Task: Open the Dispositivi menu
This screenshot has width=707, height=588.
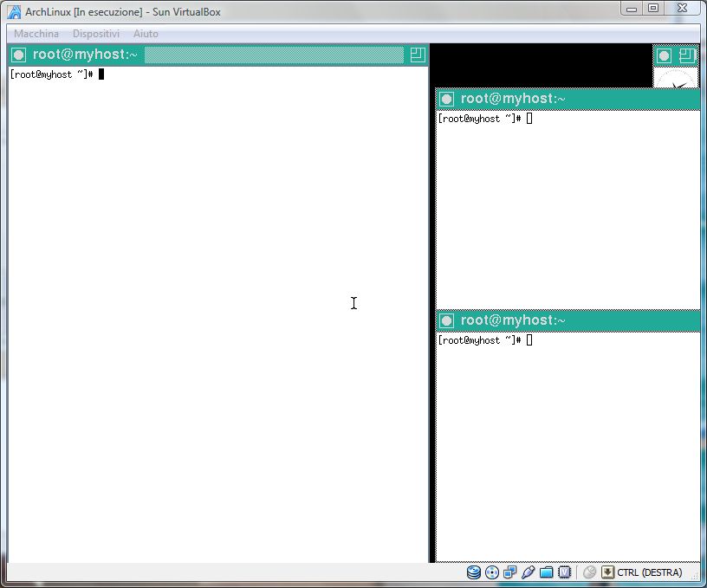Action: [95, 33]
